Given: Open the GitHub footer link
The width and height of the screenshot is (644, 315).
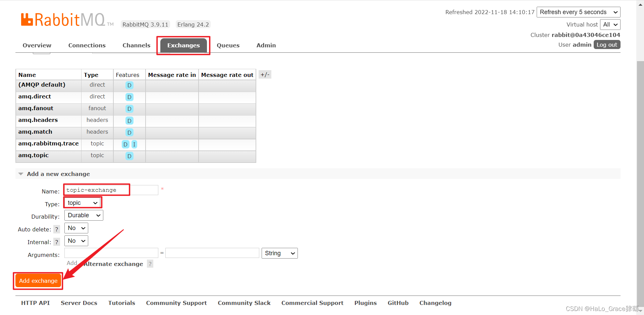Looking at the screenshot, I should click(x=398, y=303).
